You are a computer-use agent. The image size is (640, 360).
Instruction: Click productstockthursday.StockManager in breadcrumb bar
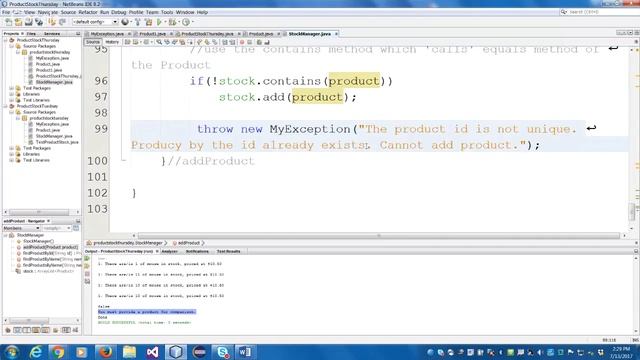(x=127, y=243)
